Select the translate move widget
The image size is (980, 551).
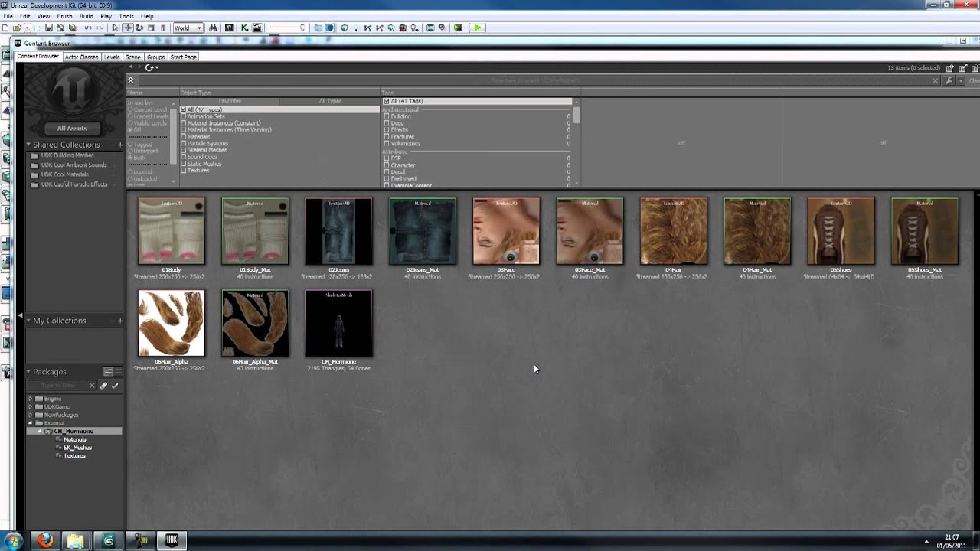[x=128, y=28]
